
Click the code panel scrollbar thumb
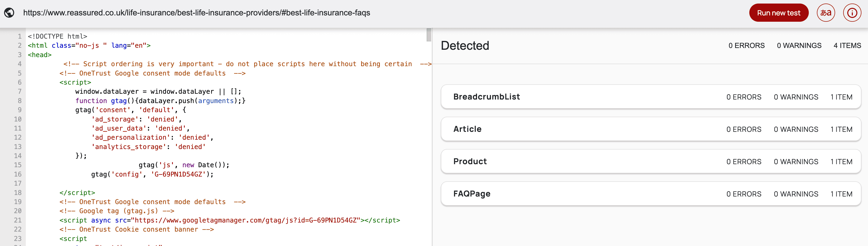click(429, 35)
